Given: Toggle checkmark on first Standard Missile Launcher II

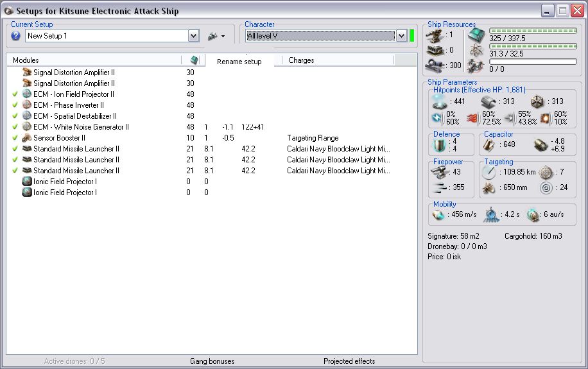Looking at the screenshot, I should click(x=15, y=148).
